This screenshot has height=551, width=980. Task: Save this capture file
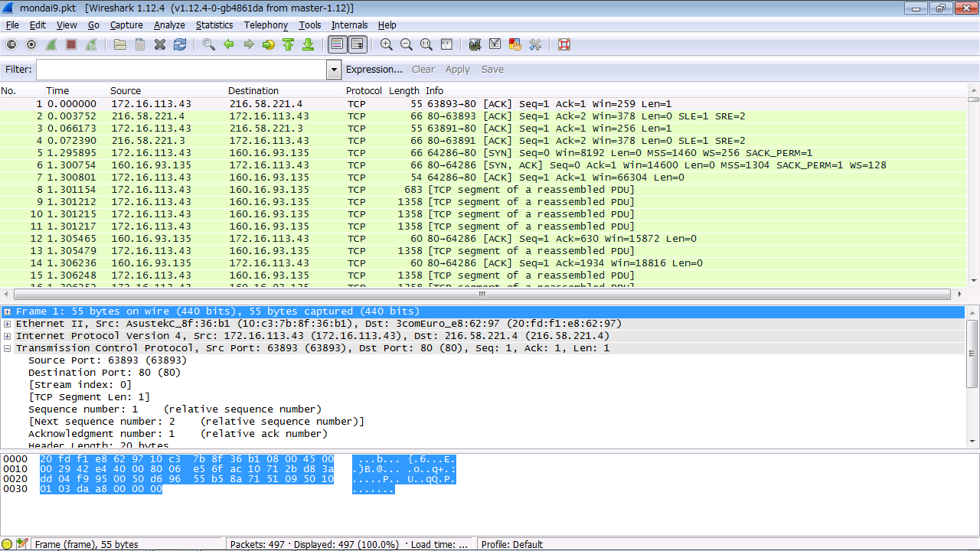[140, 44]
